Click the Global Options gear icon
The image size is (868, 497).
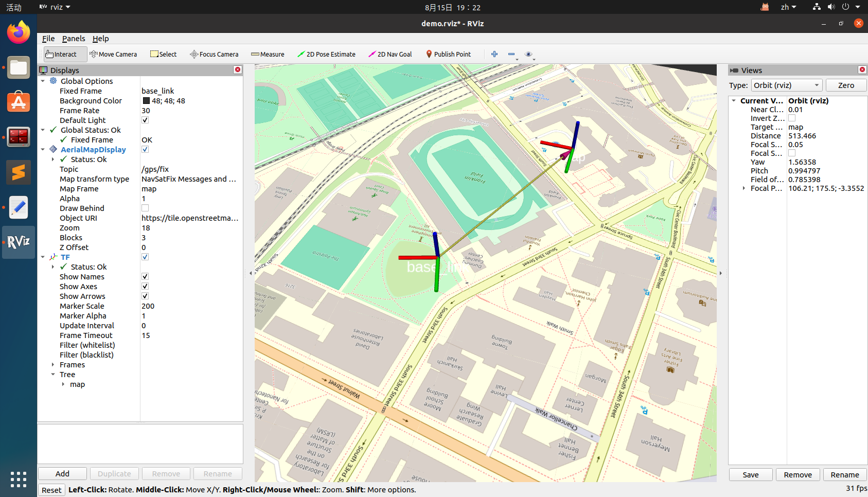tap(54, 81)
